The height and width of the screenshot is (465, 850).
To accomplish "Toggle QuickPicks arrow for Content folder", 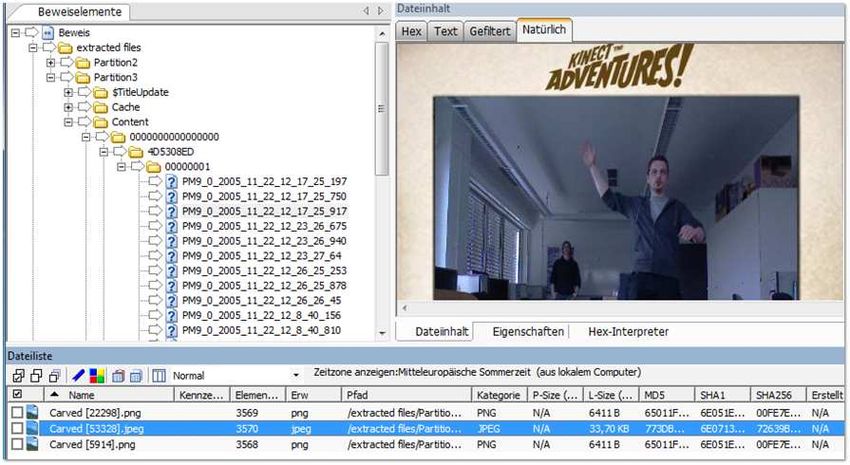I will 85,121.
